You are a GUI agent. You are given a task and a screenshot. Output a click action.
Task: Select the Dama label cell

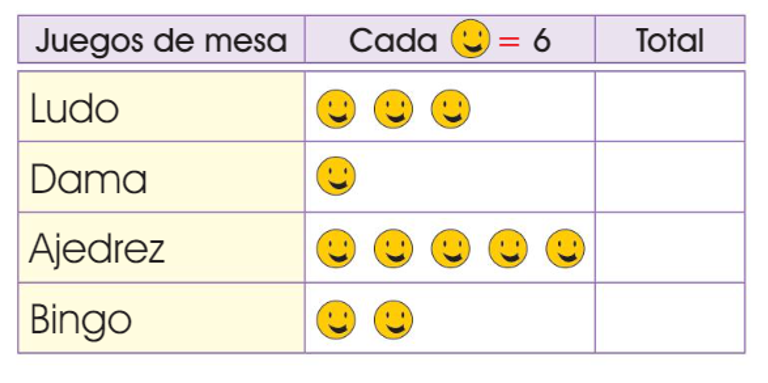[162, 177]
